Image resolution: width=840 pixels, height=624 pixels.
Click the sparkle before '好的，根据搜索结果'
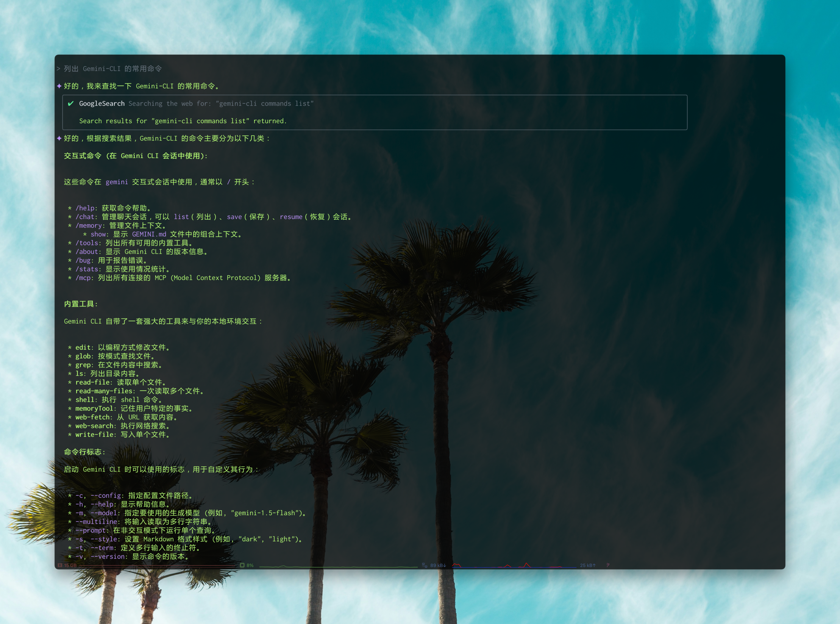click(x=59, y=138)
